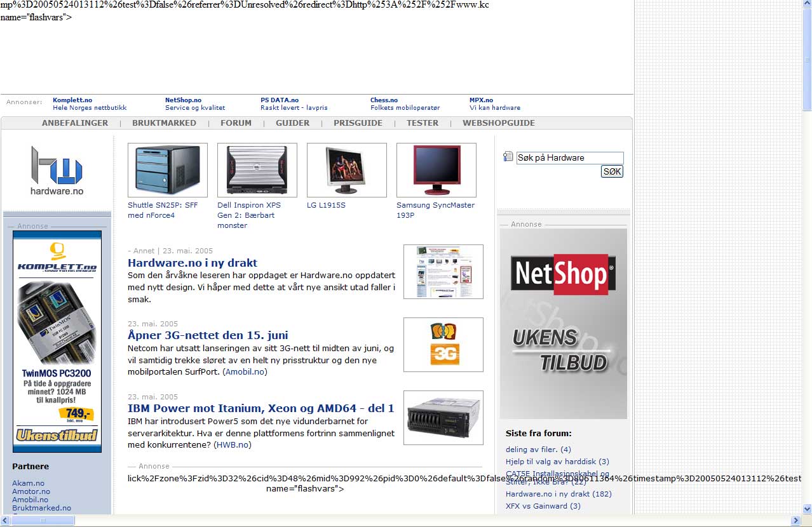Select GUIDER in the navigation bar
The image size is (812, 527).
point(292,123)
